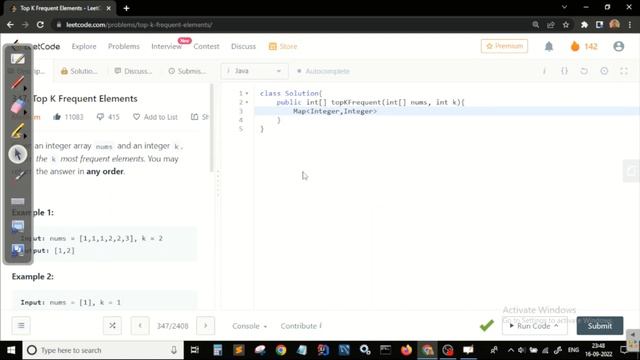Show hidden system tray icons chevron
Image resolution: width=640 pixels, height=360 pixels.
click(511, 350)
